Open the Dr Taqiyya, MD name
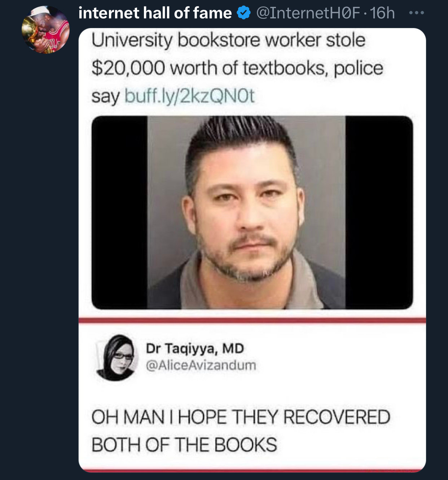 coord(195,348)
